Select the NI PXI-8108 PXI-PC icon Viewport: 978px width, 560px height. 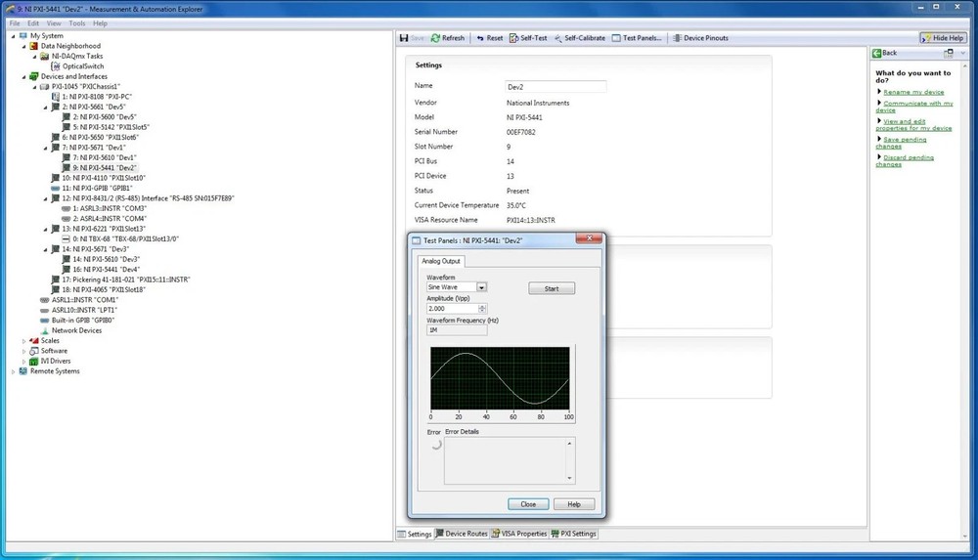coord(55,97)
